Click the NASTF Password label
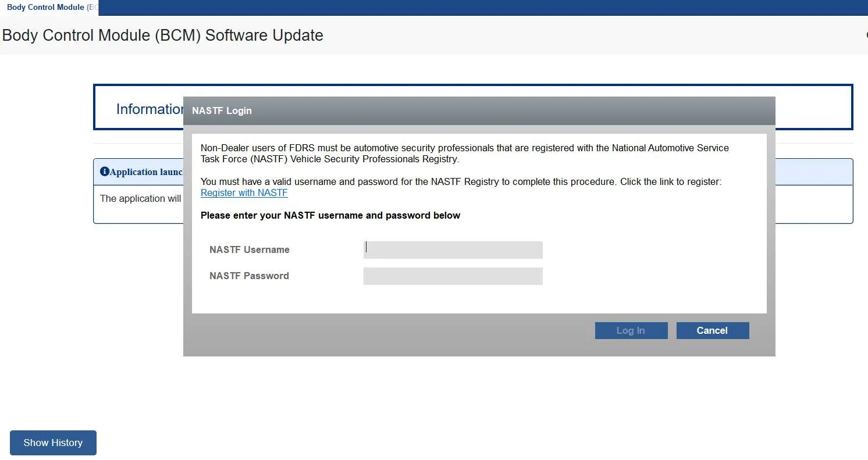Image resolution: width=868 pixels, height=460 pixels. 249,276
